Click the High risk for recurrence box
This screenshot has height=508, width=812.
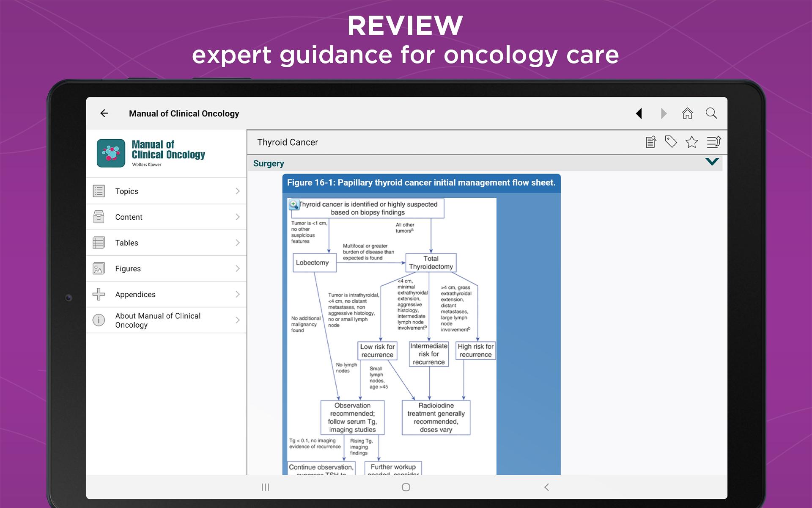point(475,351)
